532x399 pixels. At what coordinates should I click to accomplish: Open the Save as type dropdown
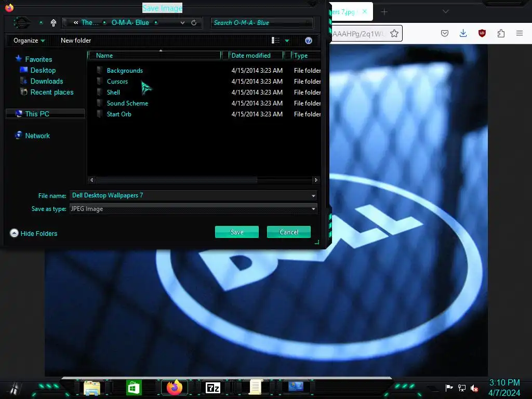(193, 209)
